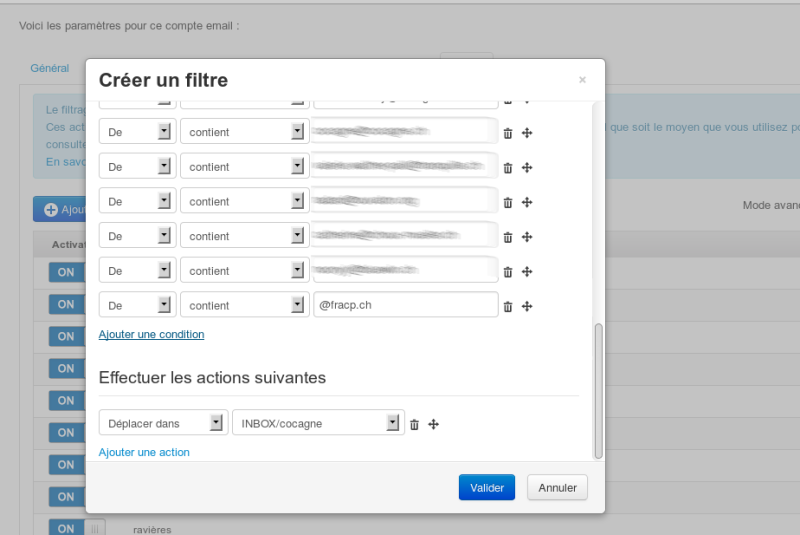Viewport: 800px width, 535px height.
Task: Click move handle of the INBOX/cocagne action
Action: pyautogui.click(x=433, y=424)
